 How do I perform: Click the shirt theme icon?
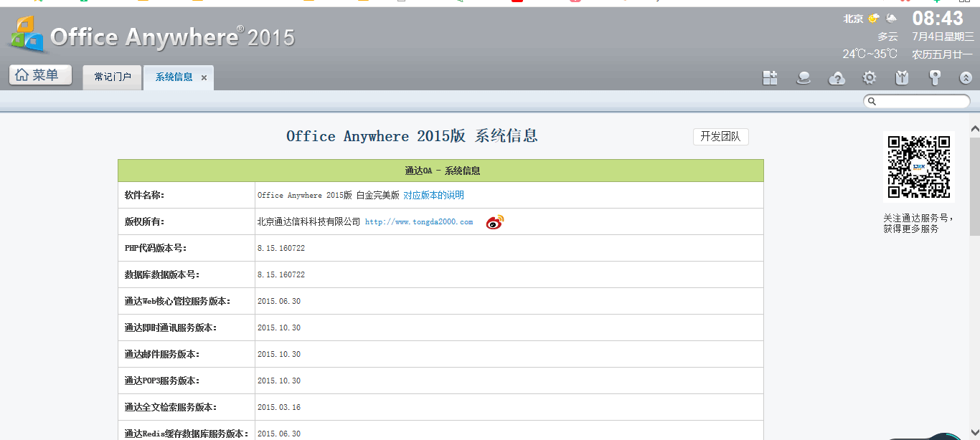click(x=902, y=78)
